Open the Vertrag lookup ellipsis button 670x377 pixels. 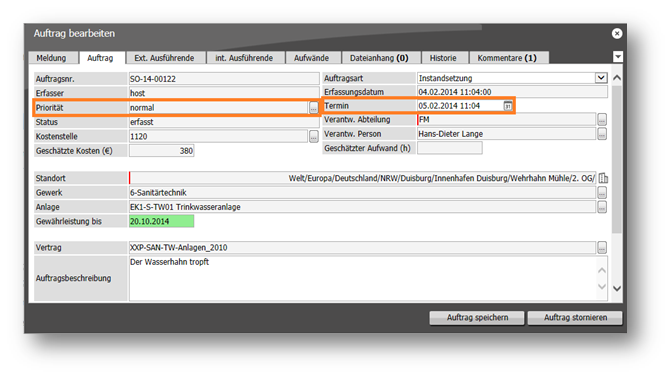[602, 247]
